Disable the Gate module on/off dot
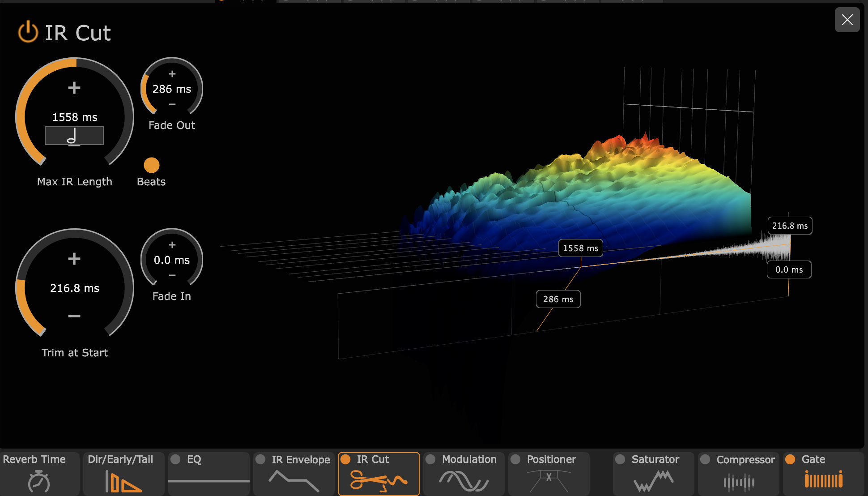This screenshot has width=868, height=496. tap(790, 459)
